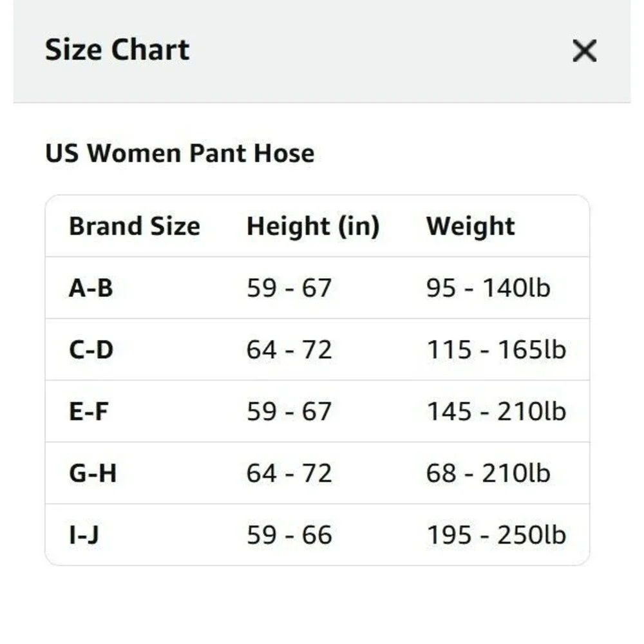Click the 59 - 66 height cell

pos(289,535)
